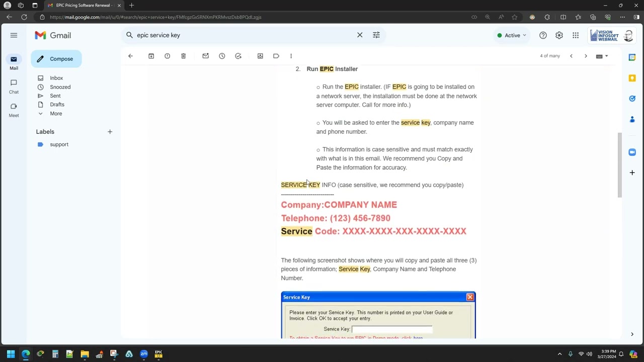This screenshot has width=644, height=362.
Task: Open the Vision Infosoft account avatar
Action: pyautogui.click(x=611, y=35)
